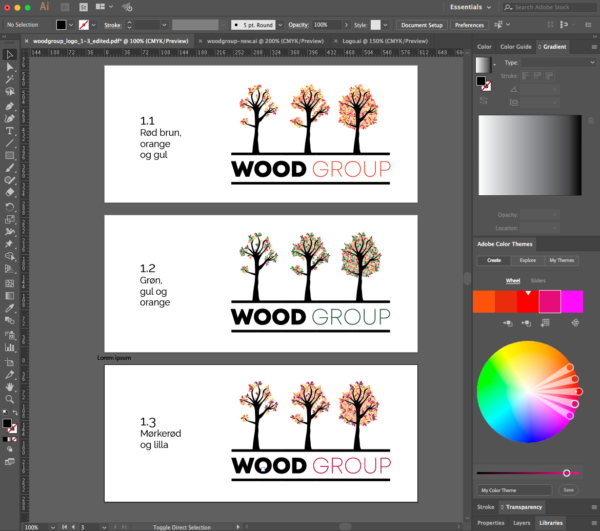This screenshot has height=531, width=600.
Task: Select the Pen tool
Action: click(9, 105)
